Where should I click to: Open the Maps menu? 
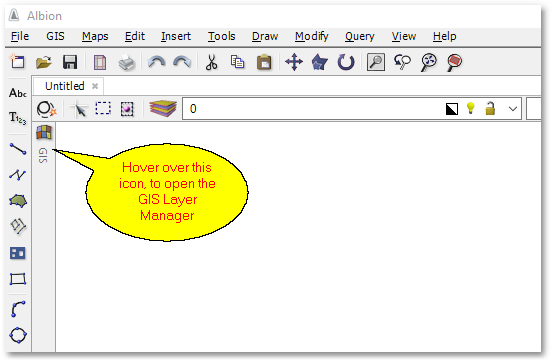click(95, 36)
